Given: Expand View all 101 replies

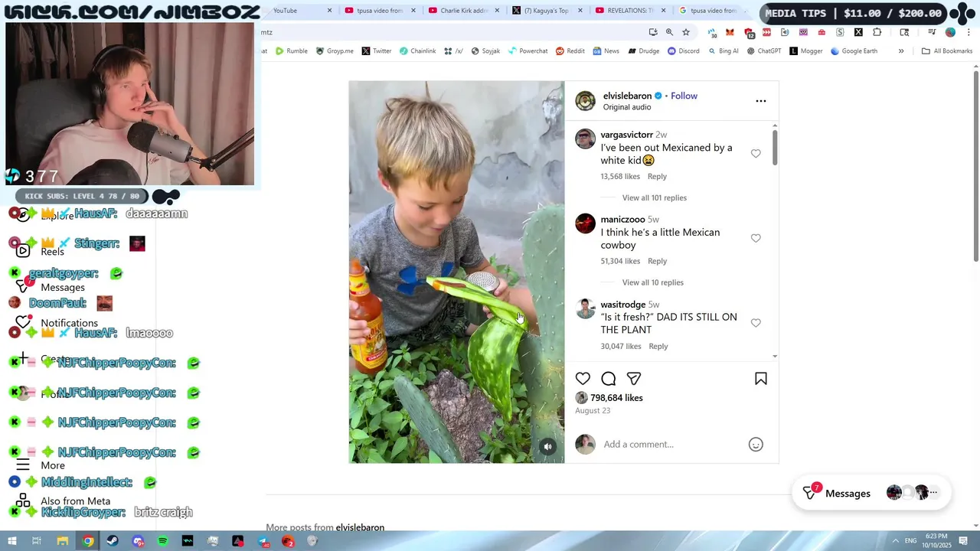Looking at the screenshot, I should point(655,197).
